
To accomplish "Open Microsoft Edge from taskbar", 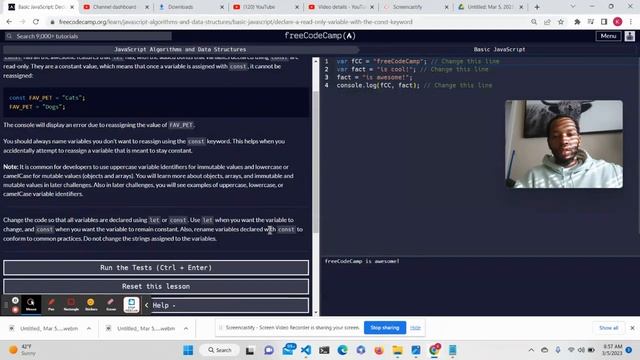I will click(342, 350).
